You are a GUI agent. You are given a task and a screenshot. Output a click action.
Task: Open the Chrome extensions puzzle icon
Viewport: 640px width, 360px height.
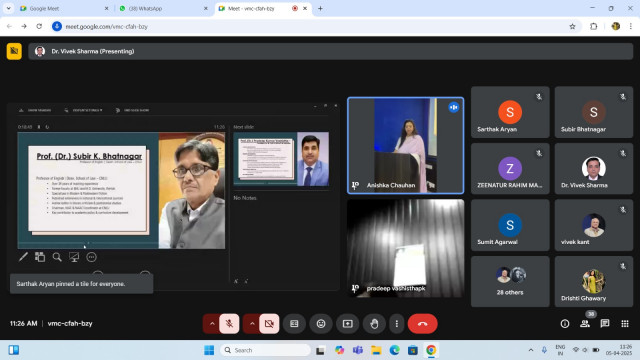[x=593, y=27]
